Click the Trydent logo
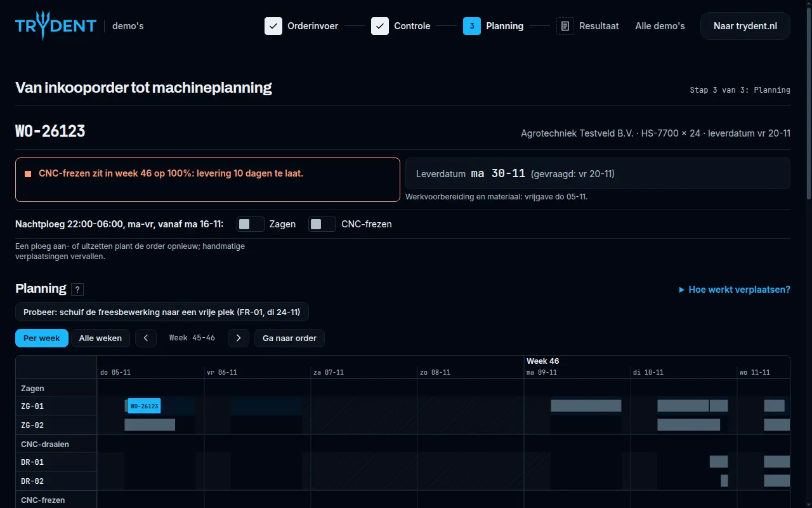This screenshot has height=508, width=812. [56, 26]
